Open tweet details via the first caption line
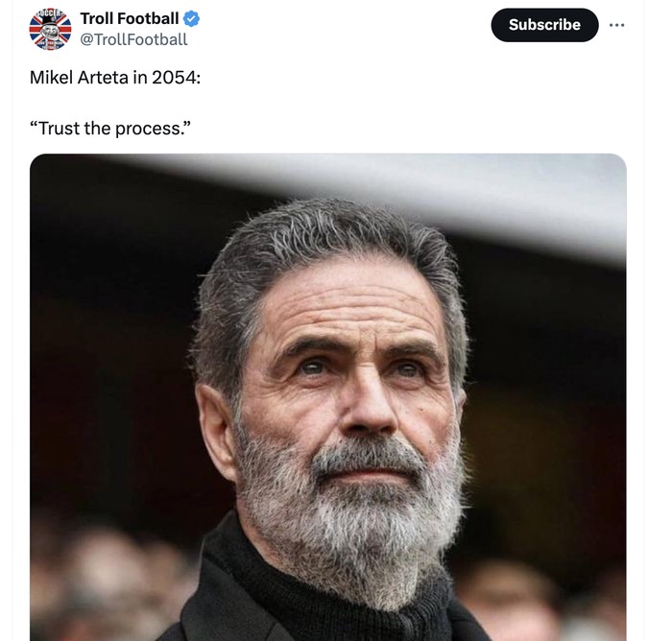Screen dimensions: 672x641 115,78
